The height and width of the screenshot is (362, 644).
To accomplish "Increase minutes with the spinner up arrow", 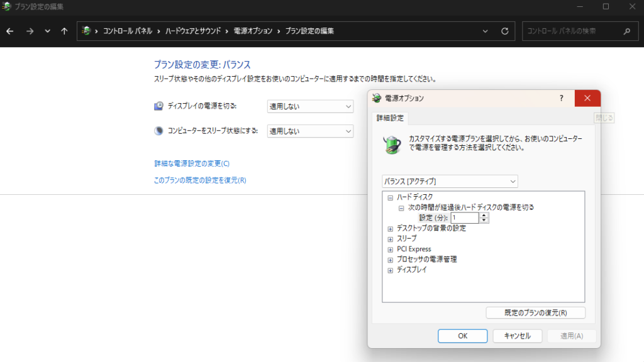I will pyautogui.click(x=484, y=215).
